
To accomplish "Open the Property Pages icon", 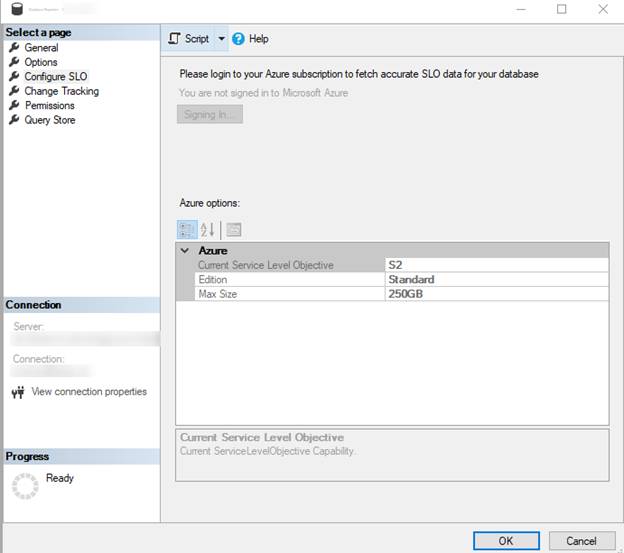I will (x=234, y=229).
